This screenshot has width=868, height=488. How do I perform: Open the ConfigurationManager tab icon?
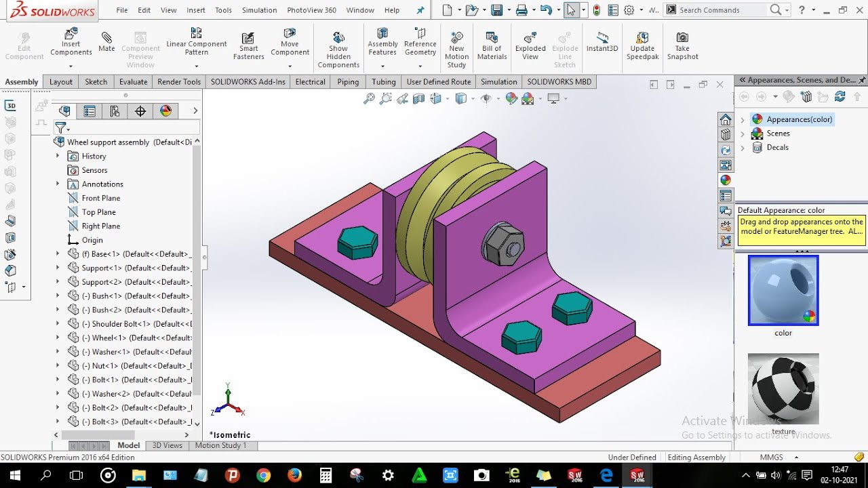click(115, 111)
